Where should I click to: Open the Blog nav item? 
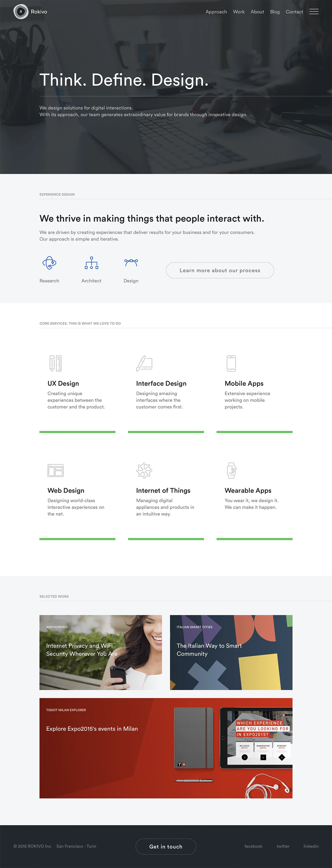click(275, 12)
